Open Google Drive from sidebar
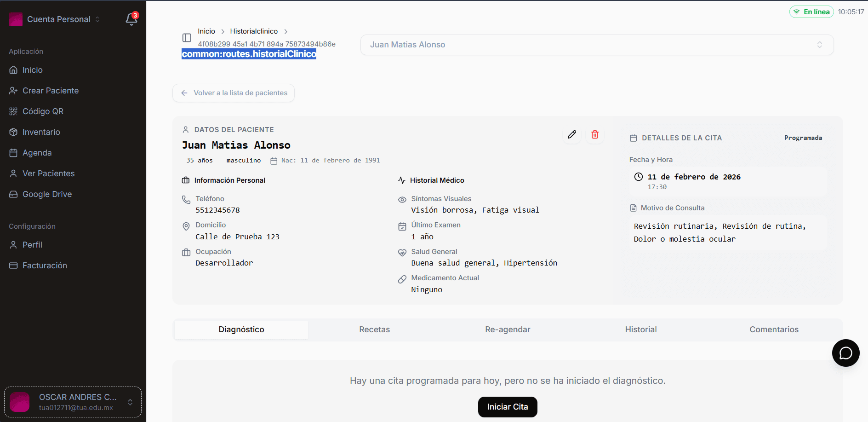Screen dimensions: 868x422 pos(47,194)
